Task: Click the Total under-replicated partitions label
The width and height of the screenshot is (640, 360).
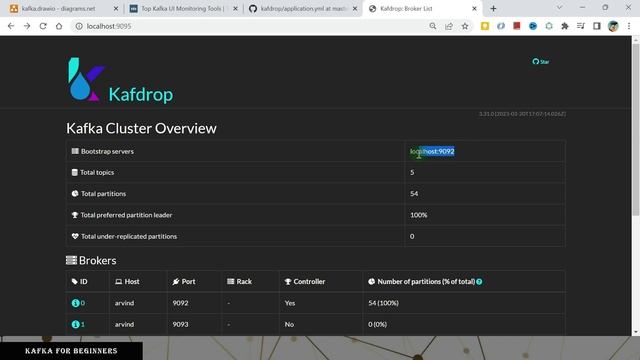Action: (129, 236)
